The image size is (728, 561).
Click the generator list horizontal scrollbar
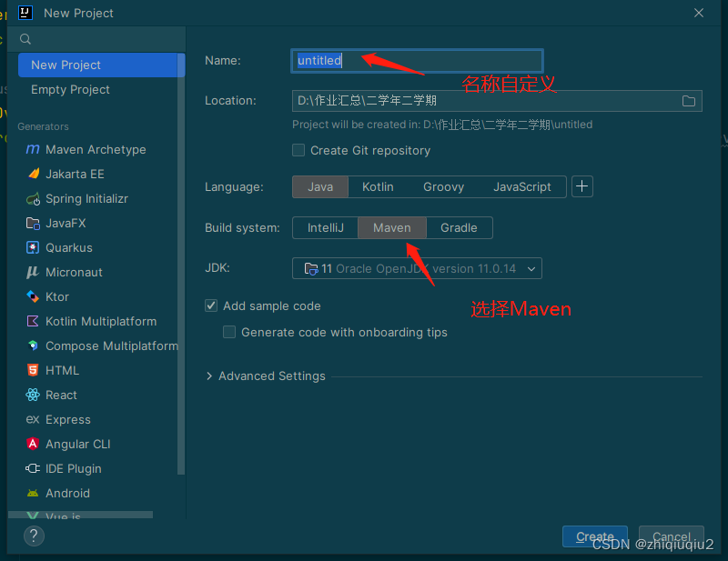(x=81, y=514)
